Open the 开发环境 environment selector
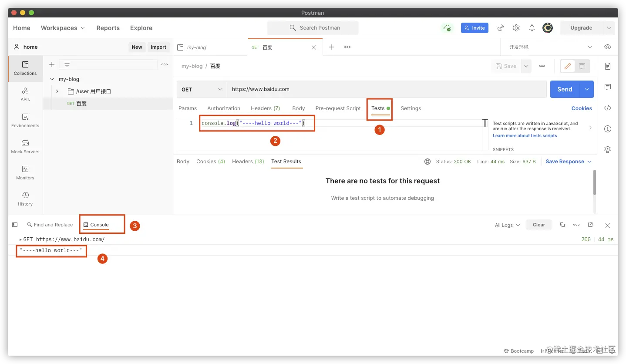Image resolution: width=626 pixels, height=364 pixels. pyautogui.click(x=550, y=47)
